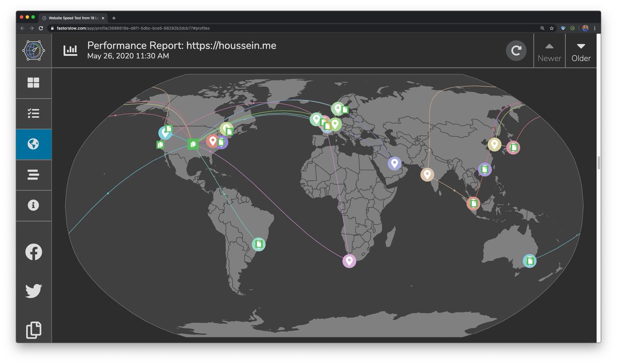Switch to the Website Speed Test browser tab
The width and height of the screenshot is (617, 364).
[x=72, y=17]
